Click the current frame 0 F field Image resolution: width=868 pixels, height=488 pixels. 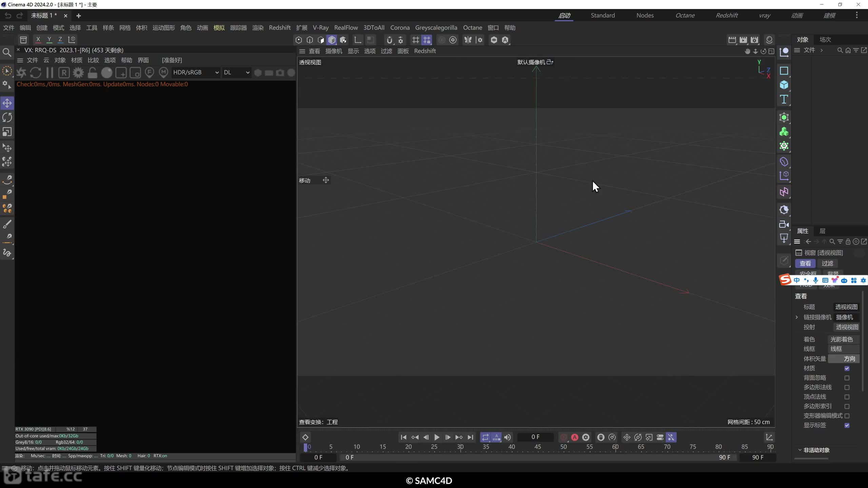535,437
